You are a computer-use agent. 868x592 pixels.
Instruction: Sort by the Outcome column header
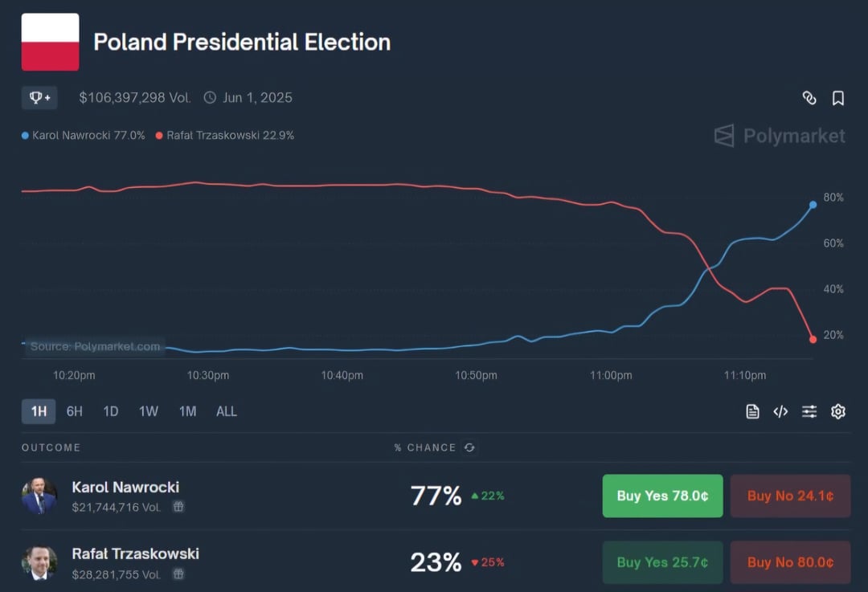click(51, 448)
